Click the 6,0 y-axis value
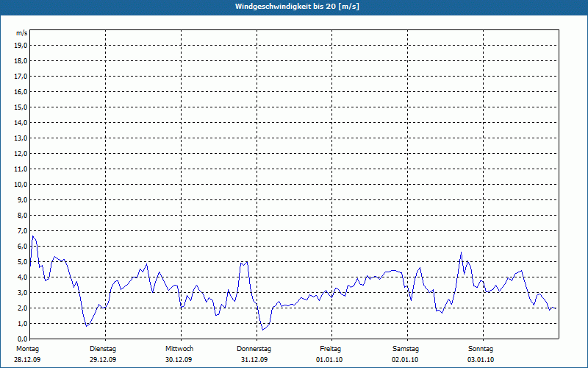 tap(23, 247)
